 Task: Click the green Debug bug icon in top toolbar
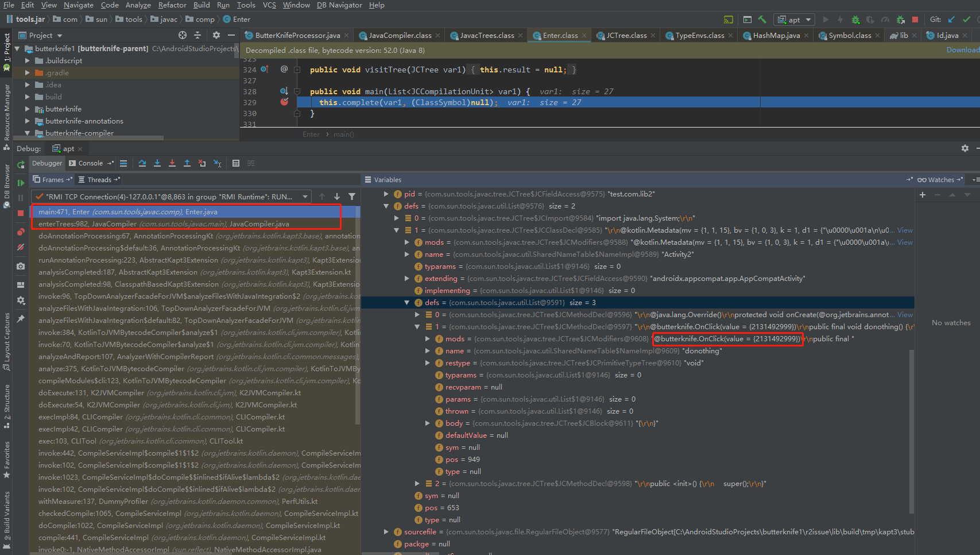pyautogui.click(x=855, y=20)
